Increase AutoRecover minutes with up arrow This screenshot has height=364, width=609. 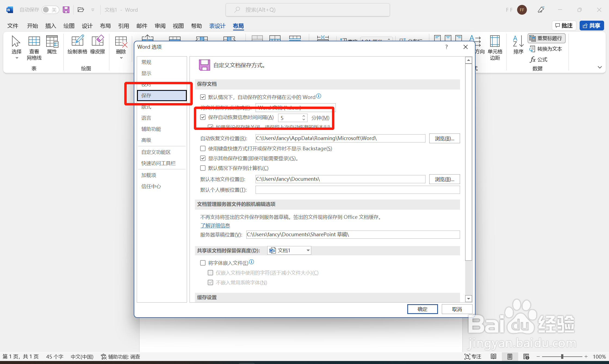(304, 116)
